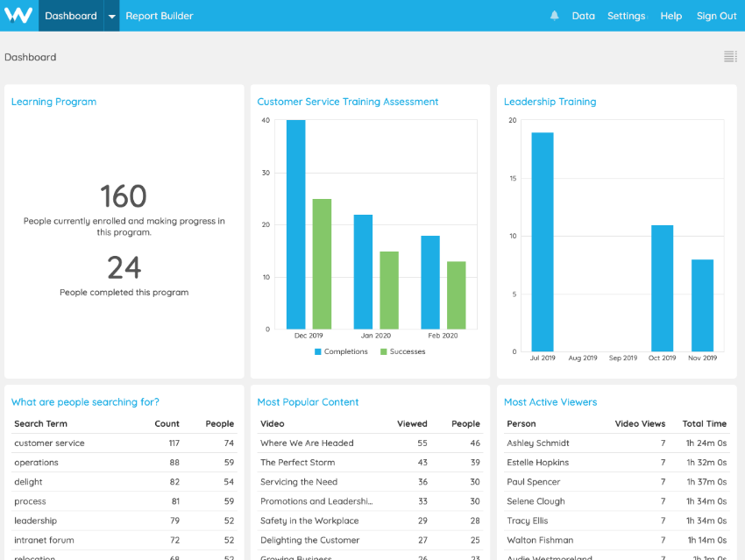Click the 24 completed people figure
Viewport: 745px width, 560px height.
tap(124, 267)
